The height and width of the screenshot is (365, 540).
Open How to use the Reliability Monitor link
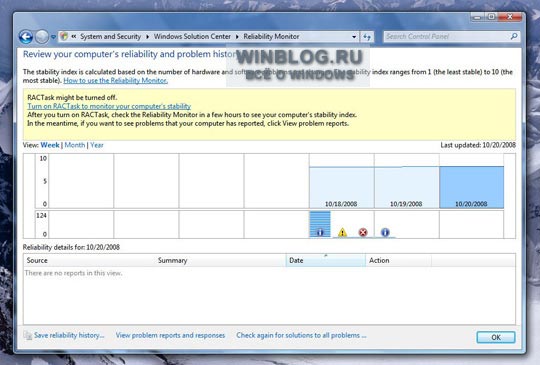point(116,81)
